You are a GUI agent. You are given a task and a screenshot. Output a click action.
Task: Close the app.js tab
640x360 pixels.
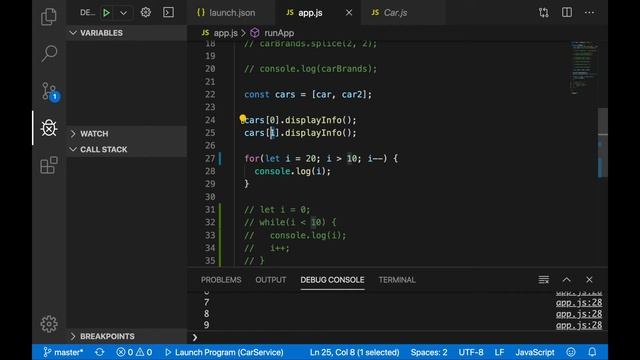point(349,13)
